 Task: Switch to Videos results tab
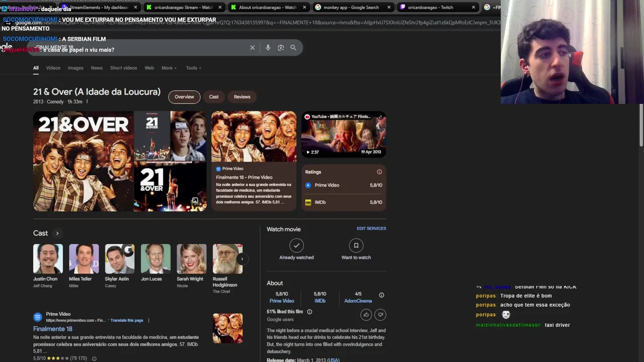coord(53,68)
